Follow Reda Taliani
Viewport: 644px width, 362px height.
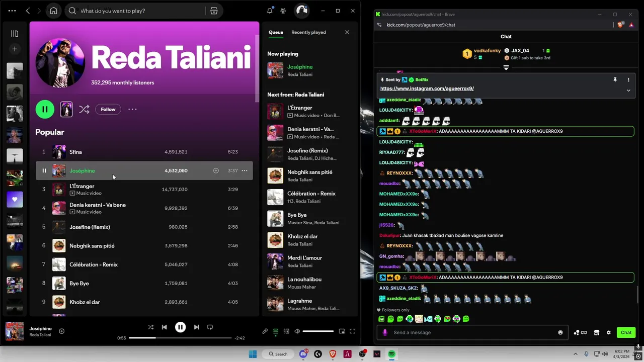pyautogui.click(x=108, y=109)
